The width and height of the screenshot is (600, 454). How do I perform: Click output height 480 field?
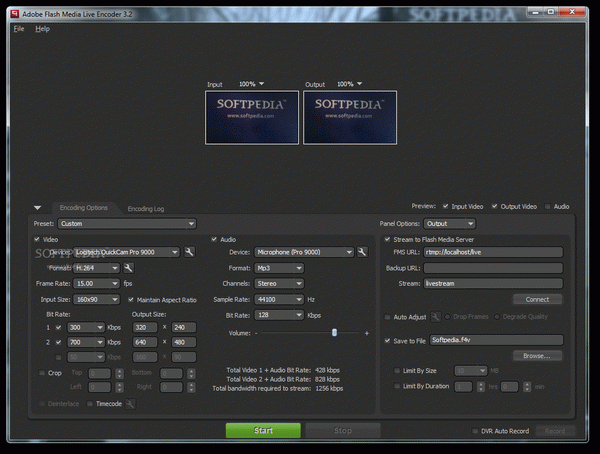coord(184,342)
